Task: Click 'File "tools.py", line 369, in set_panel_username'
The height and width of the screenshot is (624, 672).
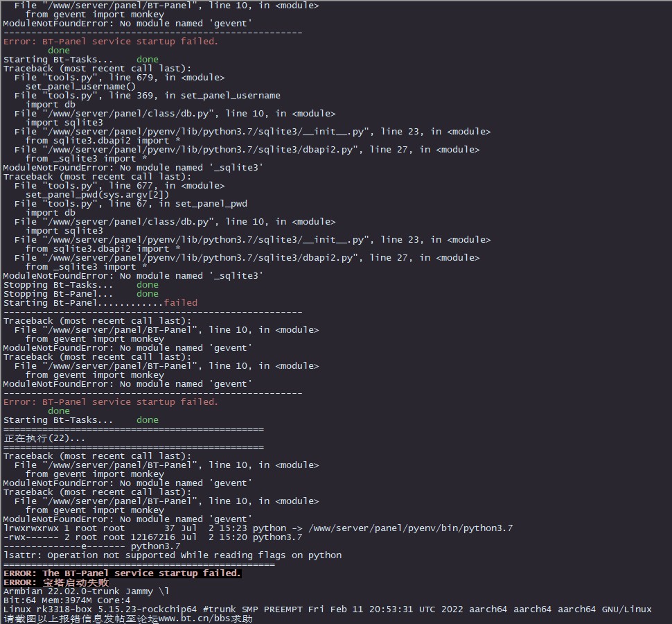Action: pyautogui.click(x=147, y=96)
